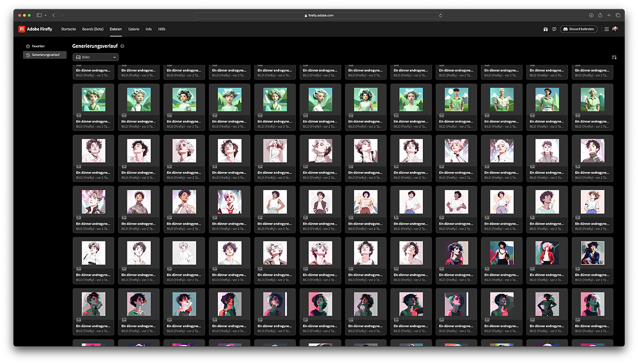Image resolution: width=638 pixels, height=364 pixels.
Task: Toggle the Safari sidebar button
Action: coord(39,15)
